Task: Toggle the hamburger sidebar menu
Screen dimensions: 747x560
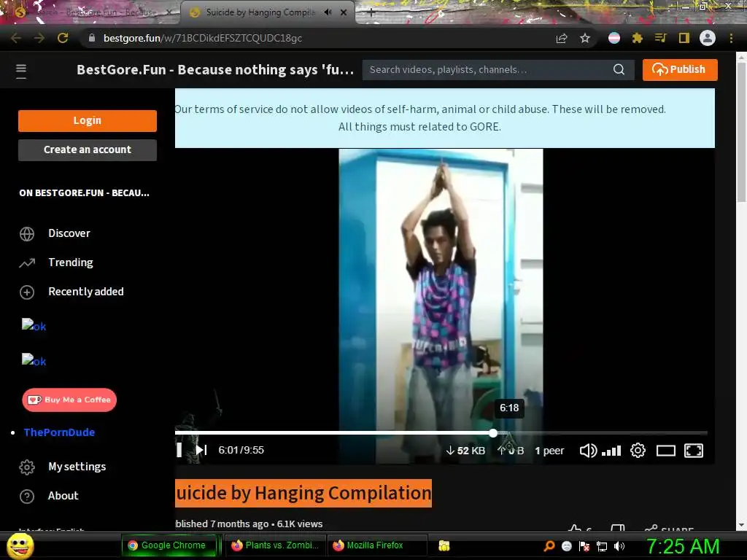Action: tap(21, 71)
